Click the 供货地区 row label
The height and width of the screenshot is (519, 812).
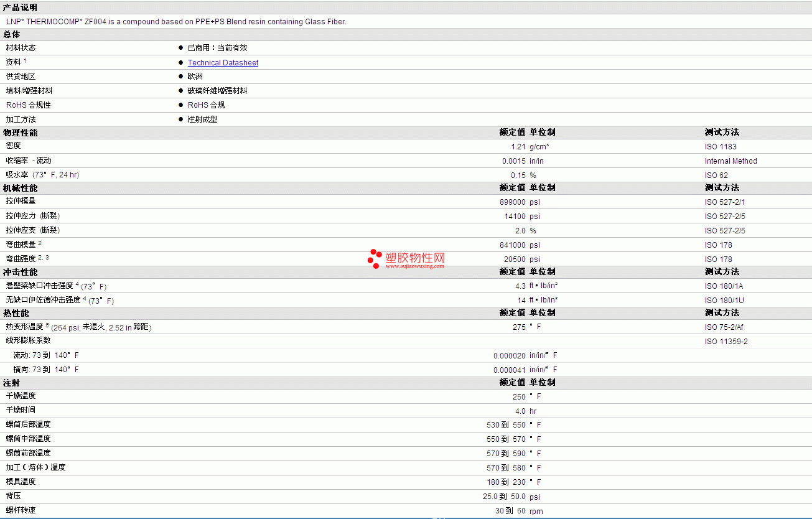pyautogui.click(x=21, y=77)
